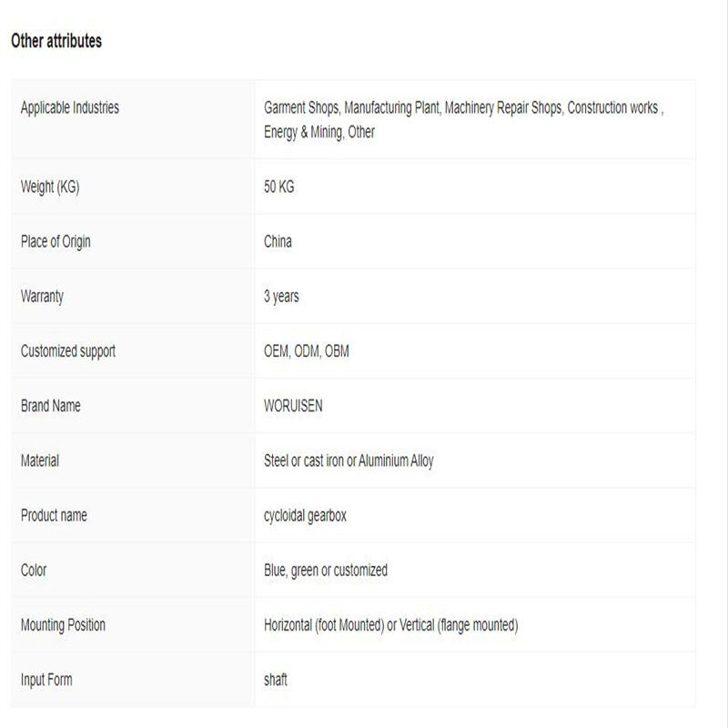Select the Applicable Industries label

(x=70, y=107)
